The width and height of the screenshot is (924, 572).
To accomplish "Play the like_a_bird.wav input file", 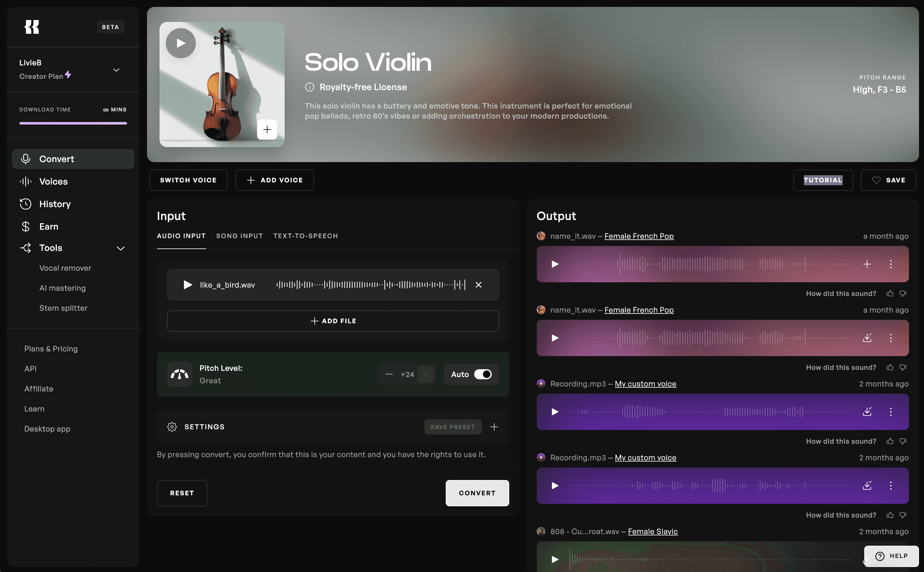I will pos(187,284).
